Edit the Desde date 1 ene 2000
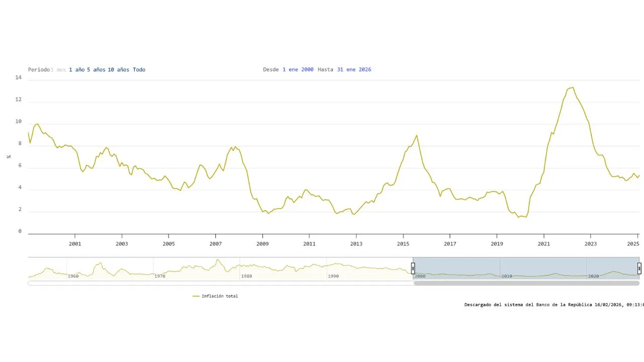The height and width of the screenshot is (362, 644). (298, 69)
